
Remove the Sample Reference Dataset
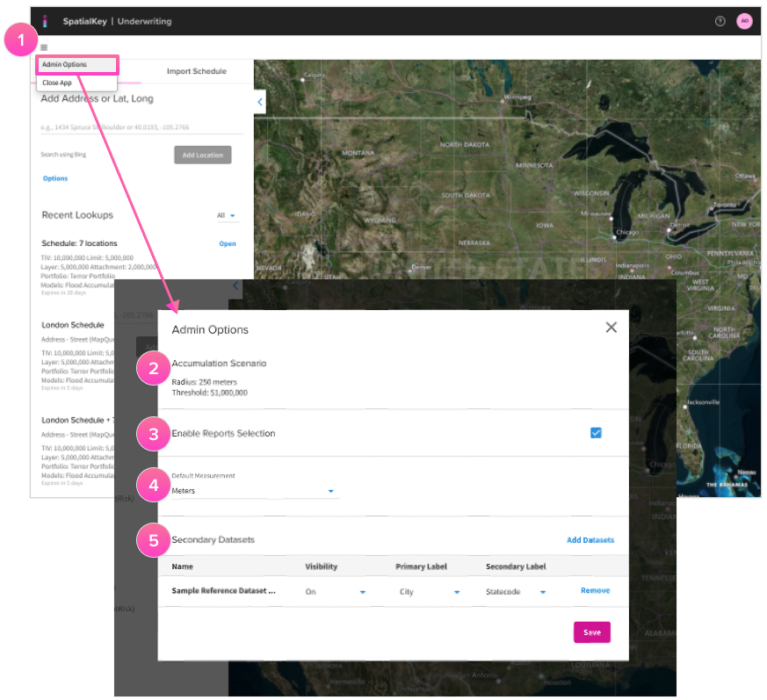(595, 591)
